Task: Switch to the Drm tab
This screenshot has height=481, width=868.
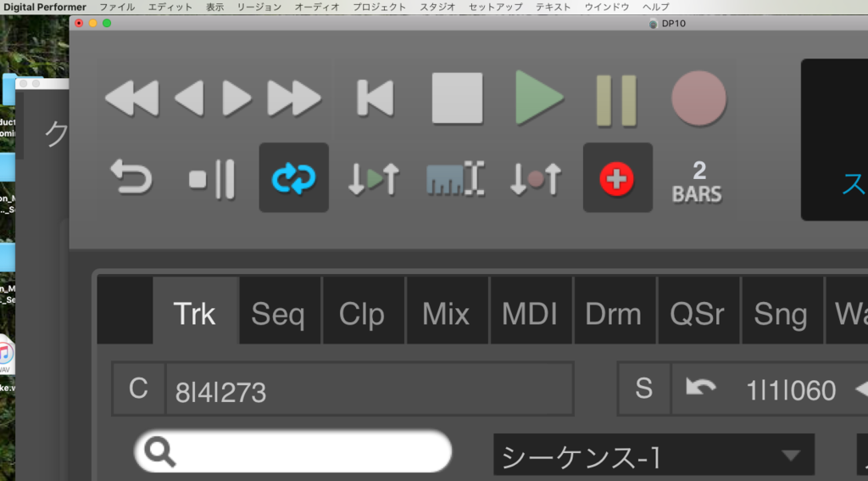Action: click(615, 310)
